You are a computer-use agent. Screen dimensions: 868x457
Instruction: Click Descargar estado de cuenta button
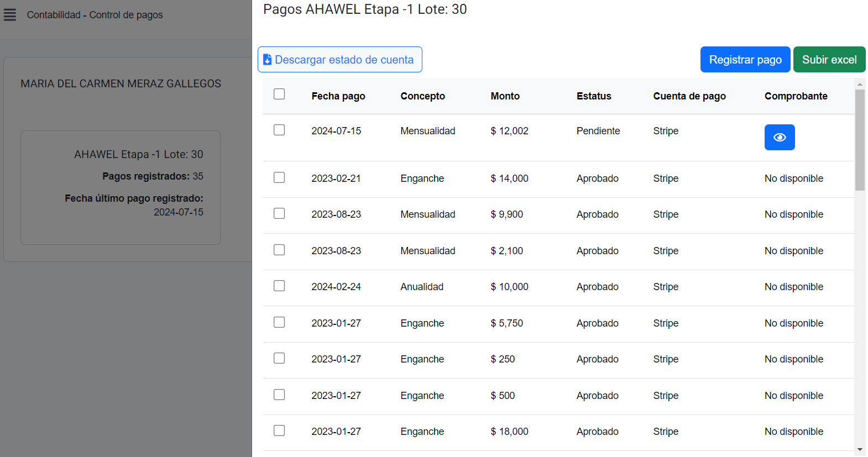point(339,60)
